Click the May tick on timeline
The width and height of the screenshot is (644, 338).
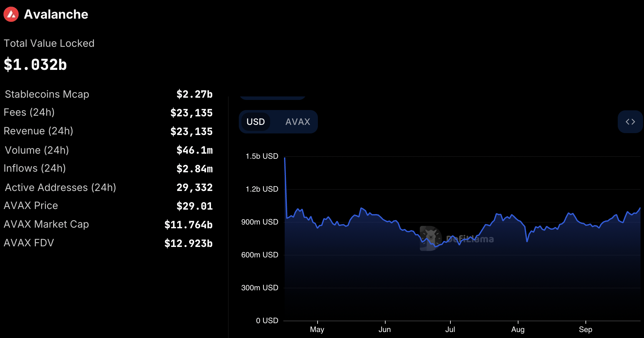click(x=317, y=329)
